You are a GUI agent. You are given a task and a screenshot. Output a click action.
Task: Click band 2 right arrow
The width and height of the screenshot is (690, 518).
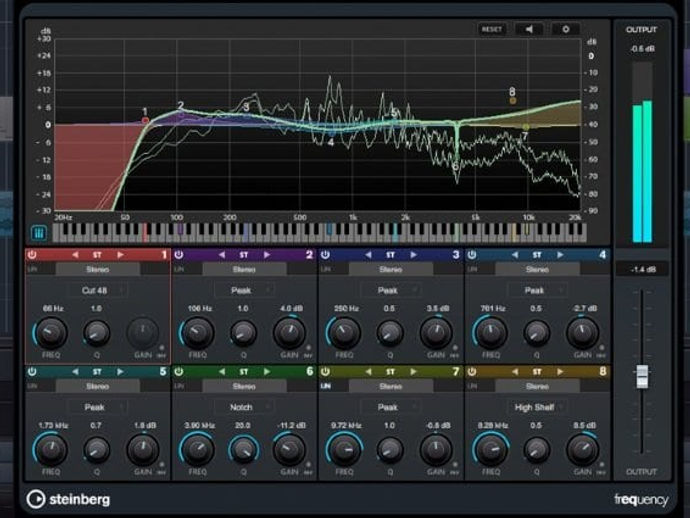click(x=266, y=254)
